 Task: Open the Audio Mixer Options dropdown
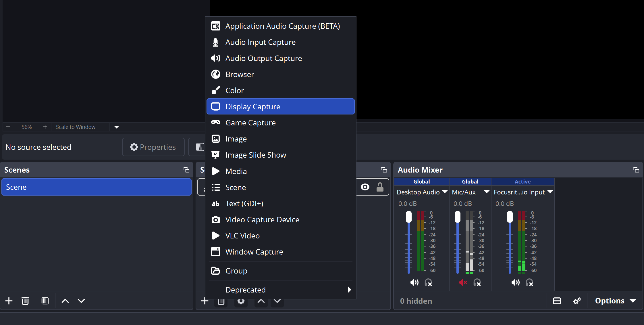point(615,301)
